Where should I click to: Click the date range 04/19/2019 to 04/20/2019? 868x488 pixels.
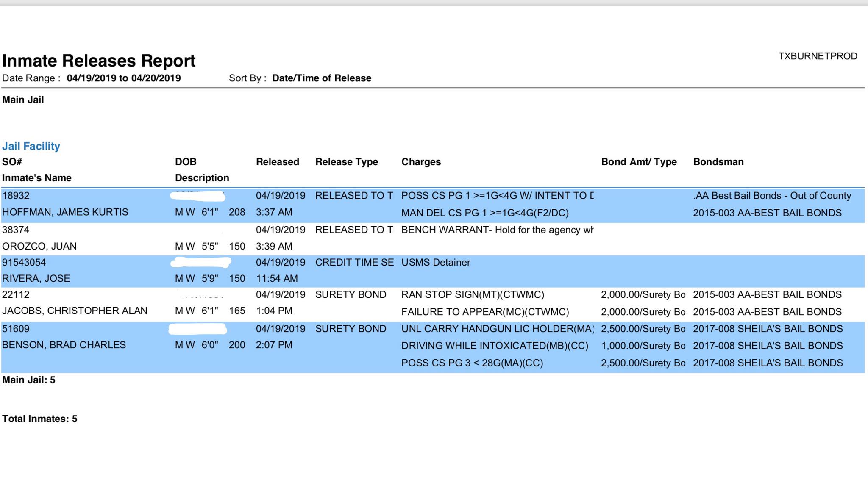pyautogui.click(x=124, y=78)
